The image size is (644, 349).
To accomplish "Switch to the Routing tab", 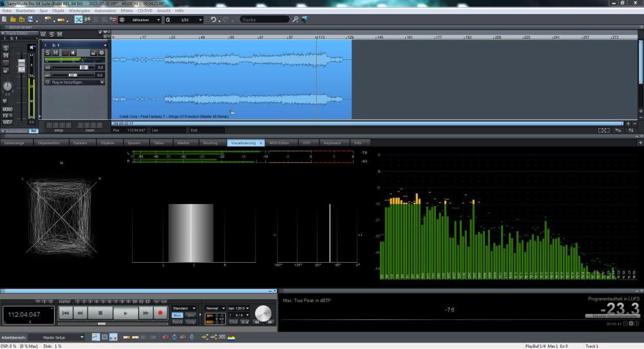I will [211, 143].
